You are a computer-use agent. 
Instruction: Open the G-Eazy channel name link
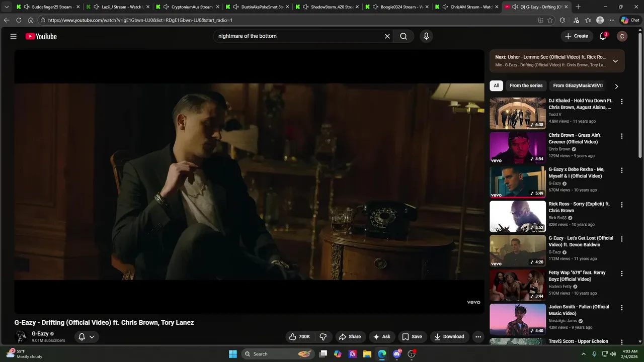click(x=40, y=334)
